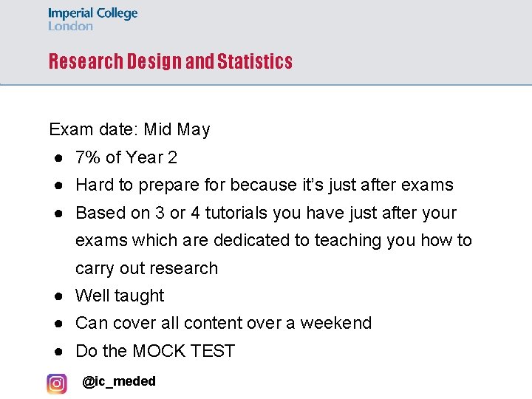The width and height of the screenshot is (532, 399).
Task: Click the word London in the logo
Action: [70, 26]
